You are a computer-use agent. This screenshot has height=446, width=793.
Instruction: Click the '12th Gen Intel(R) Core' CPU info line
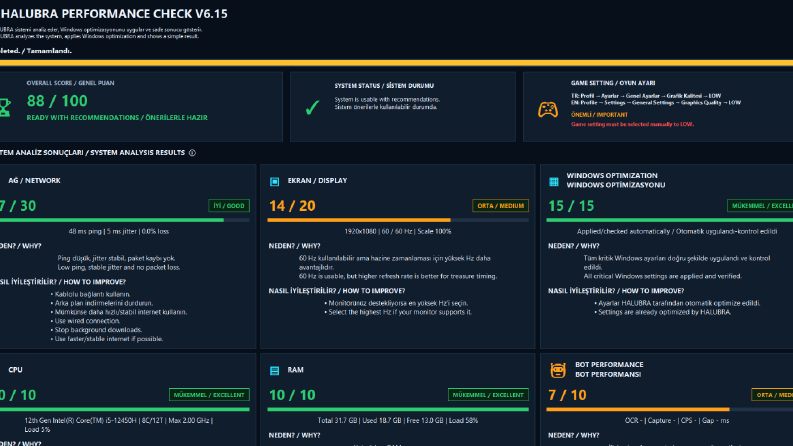pyautogui.click(x=119, y=425)
